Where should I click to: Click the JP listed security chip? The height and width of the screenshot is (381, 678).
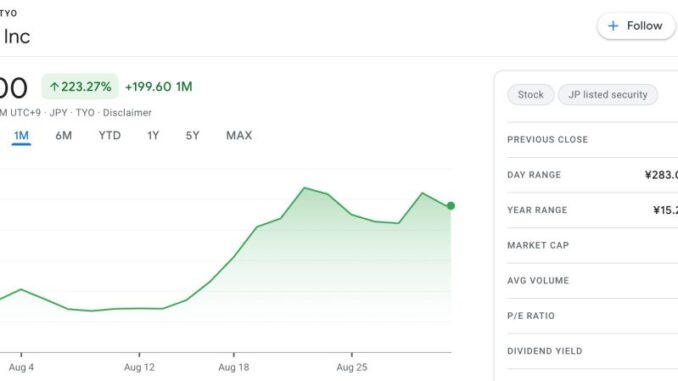tap(608, 95)
